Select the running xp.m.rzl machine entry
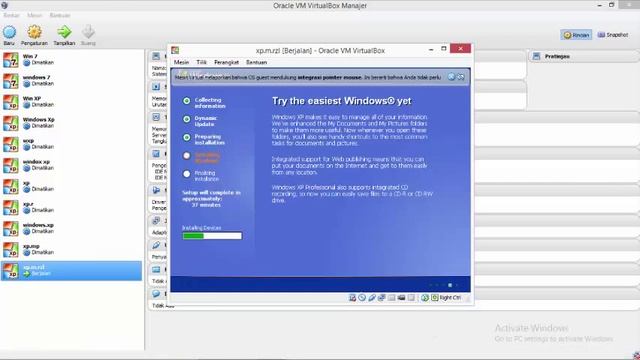Viewport: 640px width, 360px height. 71,271
